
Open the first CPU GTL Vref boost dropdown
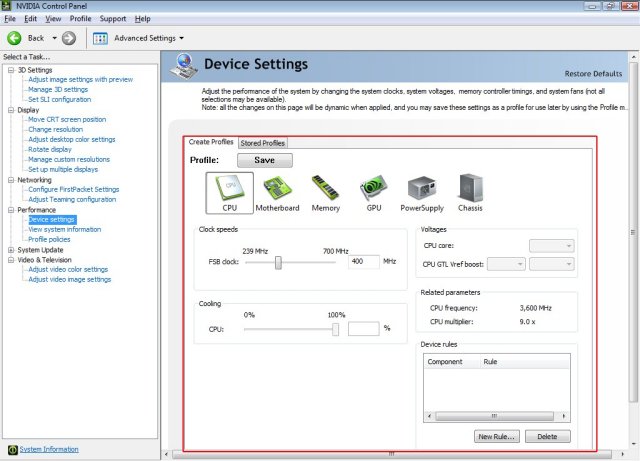506,264
